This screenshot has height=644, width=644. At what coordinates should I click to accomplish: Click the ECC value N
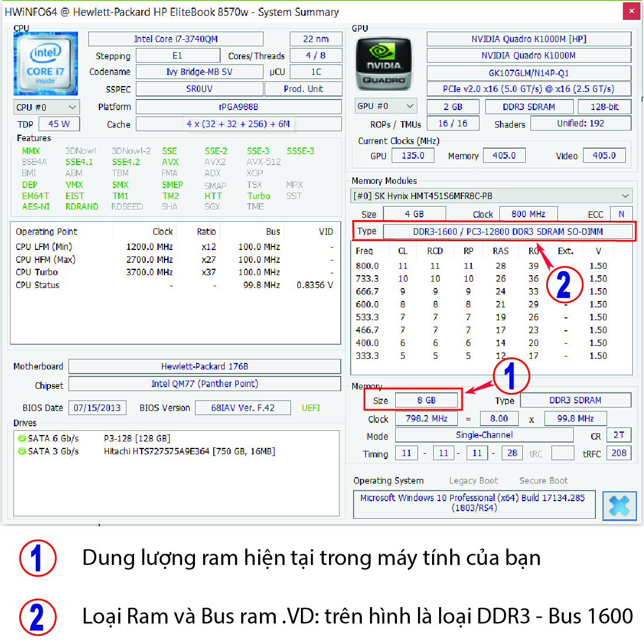(x=621, y=214)
